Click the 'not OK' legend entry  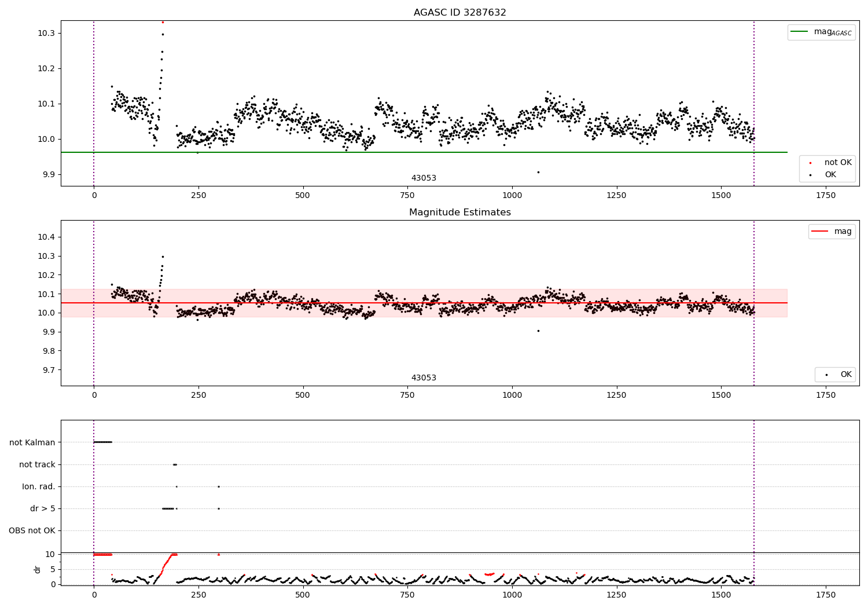(x=830, y=162)
